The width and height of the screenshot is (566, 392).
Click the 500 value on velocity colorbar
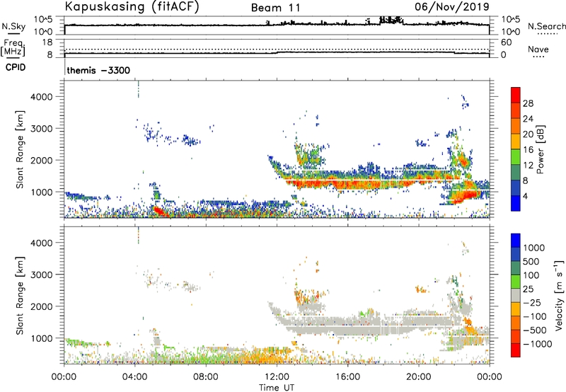point(531,262)
